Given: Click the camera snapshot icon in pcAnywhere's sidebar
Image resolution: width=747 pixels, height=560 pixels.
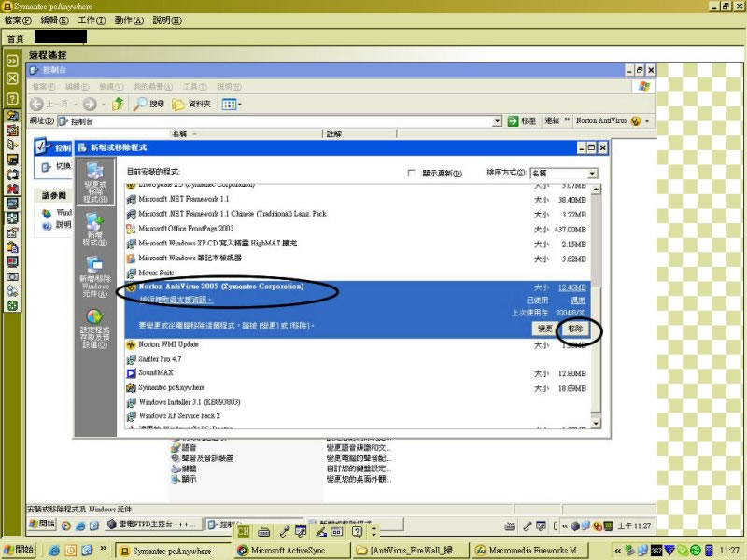Looking at the screenshot, I should click(12, 276).
